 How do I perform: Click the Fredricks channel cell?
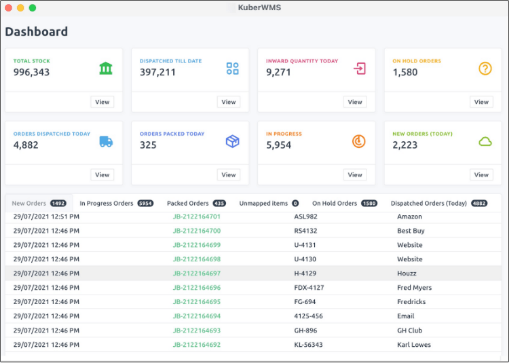pyautogui.click(x=411, y=302)
